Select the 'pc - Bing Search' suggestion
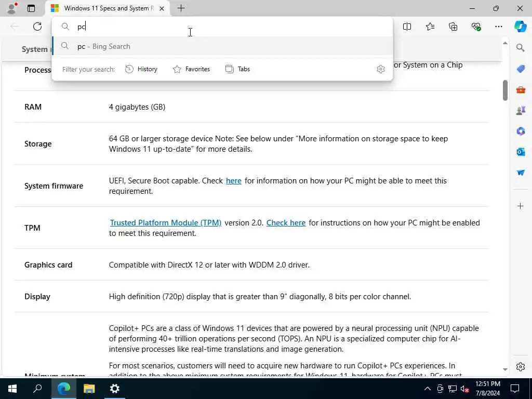The height and width of the screenshot is (399, 532). click(222, 46)
